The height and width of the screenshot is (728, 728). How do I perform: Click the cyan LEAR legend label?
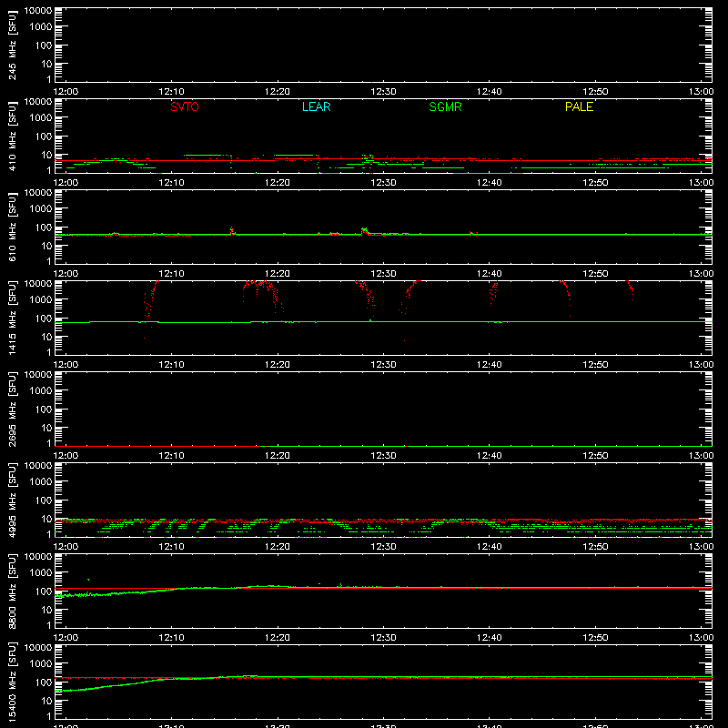(316, 106)
